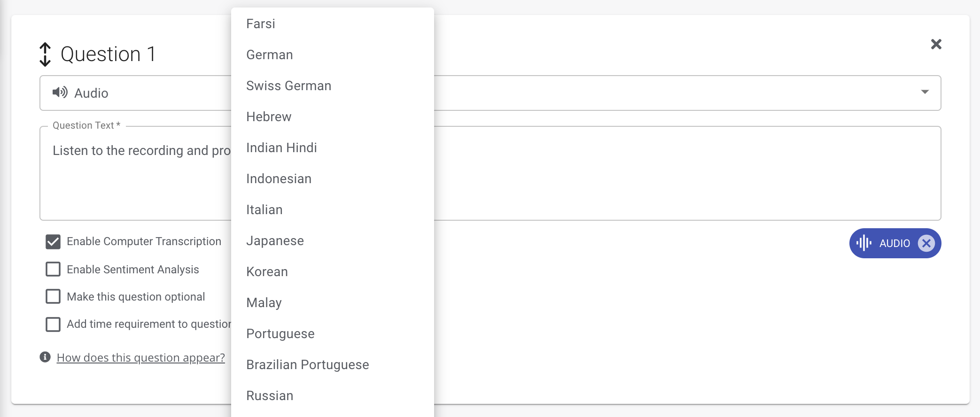Choose Indian Hindi from the dropdown list
The height and width of the screenshot is (417, 980).
pos(281,148)
